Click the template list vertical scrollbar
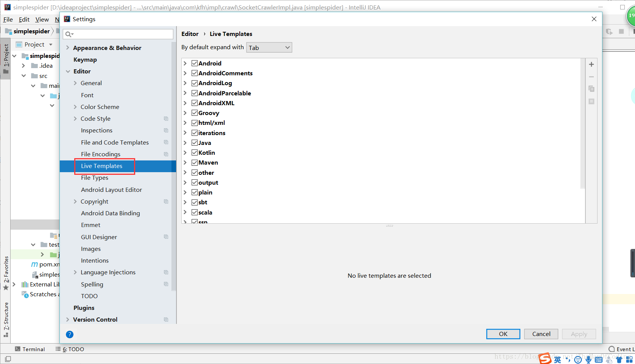Image resolution: width=635 pixels, height=364 pixels. [583, 124]
